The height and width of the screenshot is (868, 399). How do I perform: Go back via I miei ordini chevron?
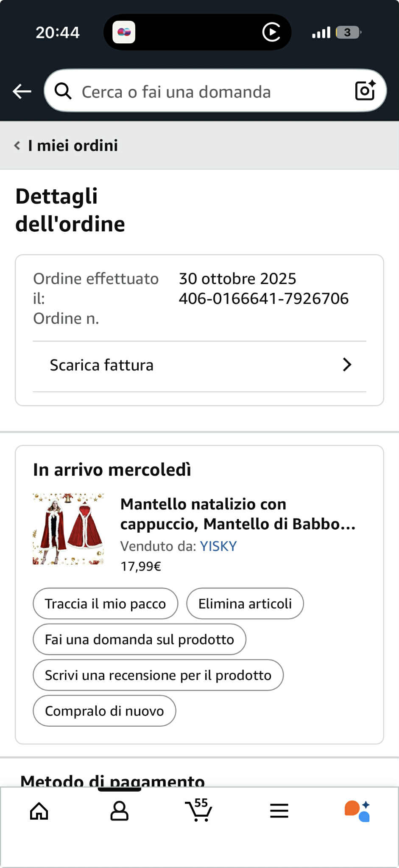[x=17, y=146]
